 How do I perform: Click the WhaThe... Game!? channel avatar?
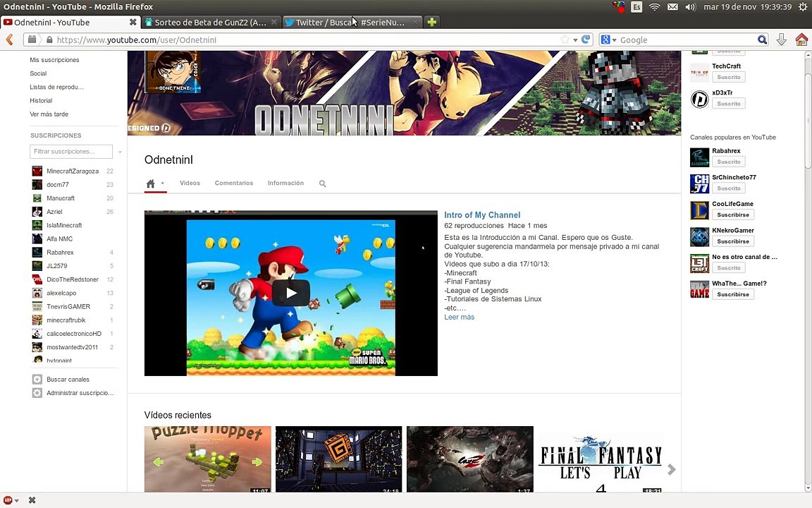point(700,290)
